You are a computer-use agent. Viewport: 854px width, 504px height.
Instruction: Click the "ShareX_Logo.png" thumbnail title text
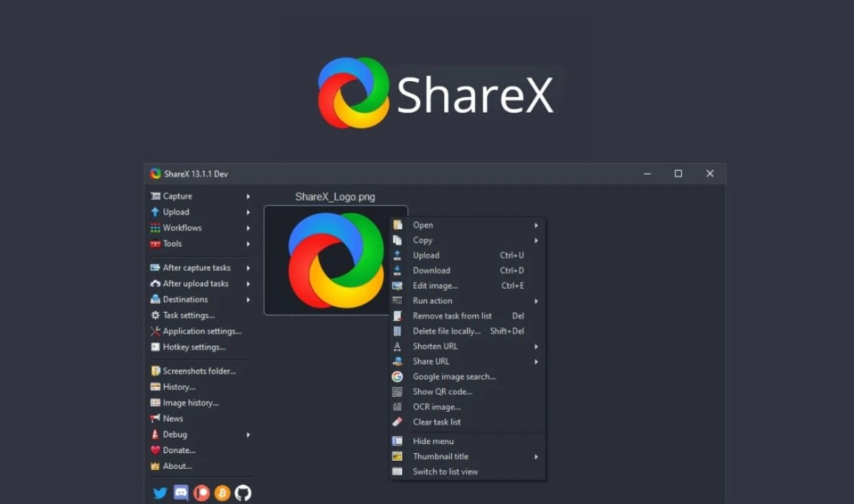336,197
